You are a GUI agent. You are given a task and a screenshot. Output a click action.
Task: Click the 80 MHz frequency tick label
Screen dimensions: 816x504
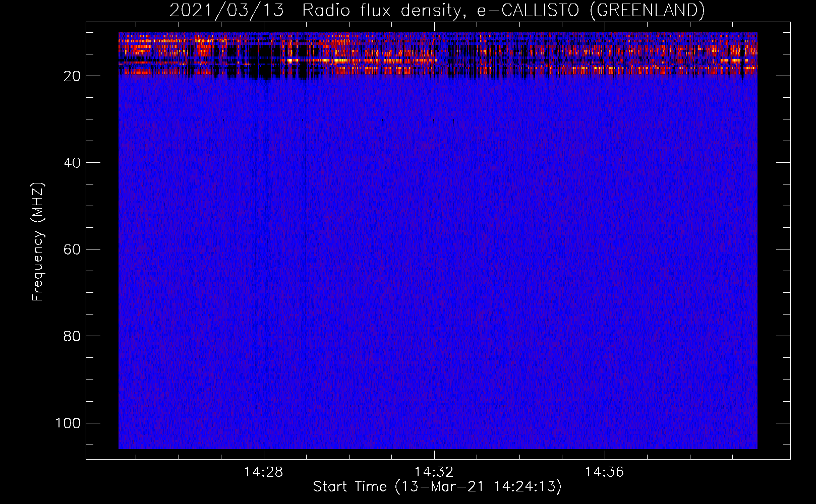[72, 336]
